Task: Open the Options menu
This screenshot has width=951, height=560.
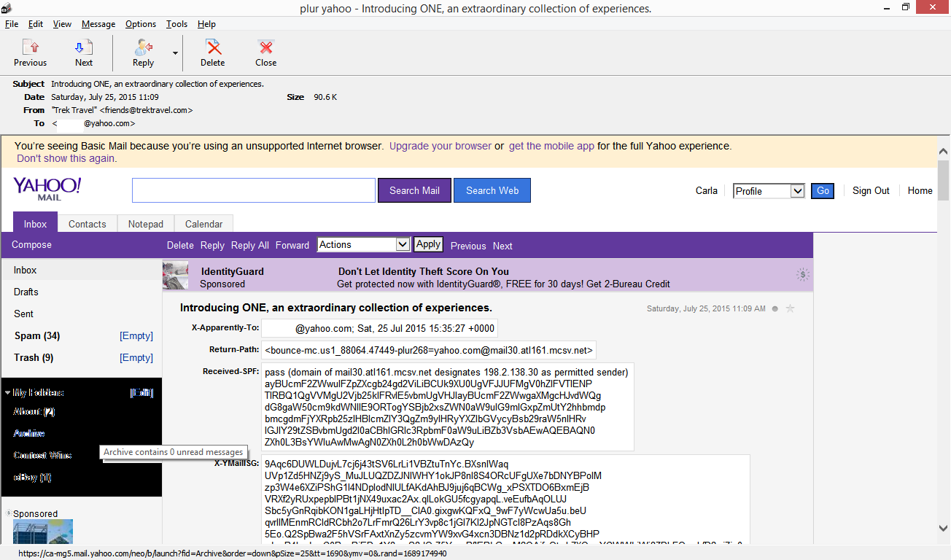Action: (141, 24)
